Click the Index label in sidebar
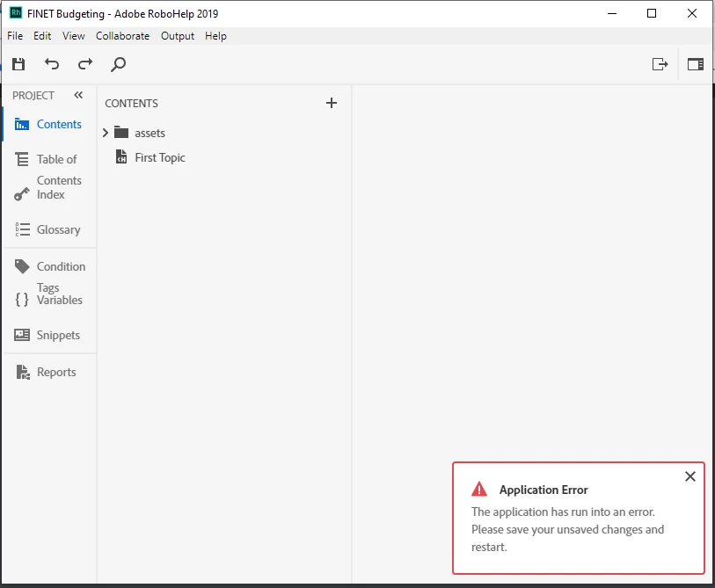 tap(51, 194)
